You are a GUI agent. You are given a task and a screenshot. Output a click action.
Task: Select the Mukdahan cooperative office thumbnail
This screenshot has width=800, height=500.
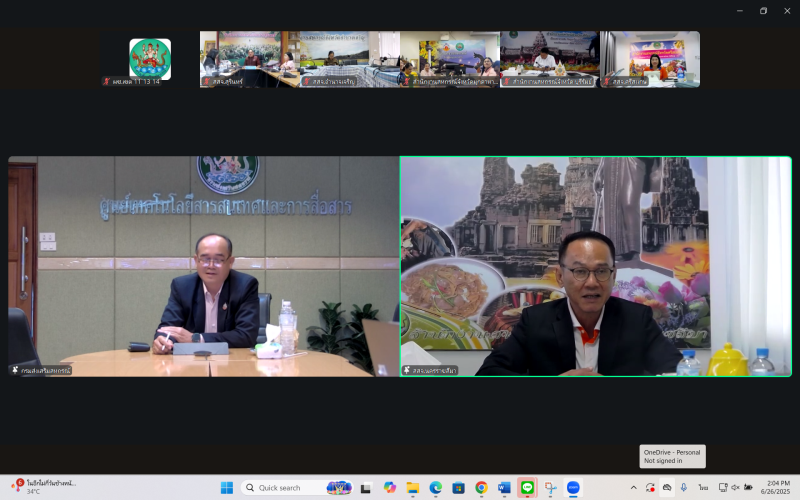449,59
